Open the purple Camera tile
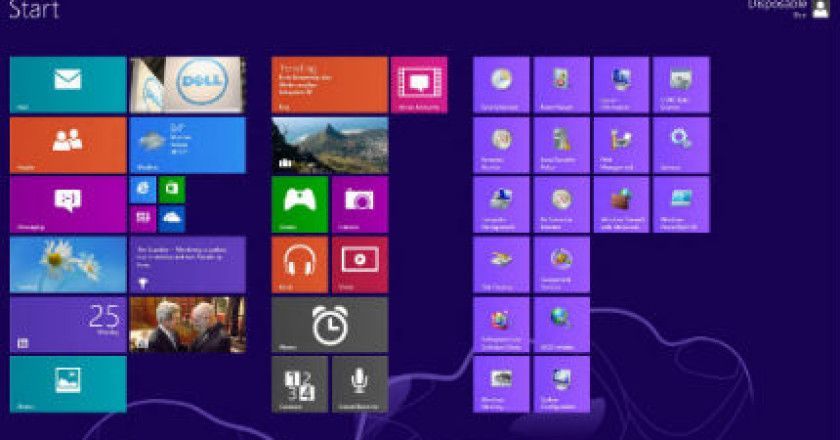The image size is (840, 440). 359,205
